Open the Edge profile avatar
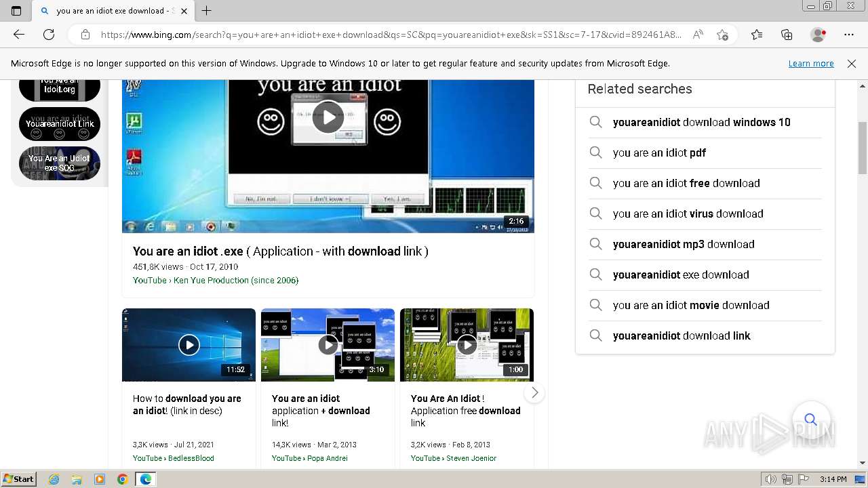The image size is (868, 488). pyautogui.click(x=818, y=35)
